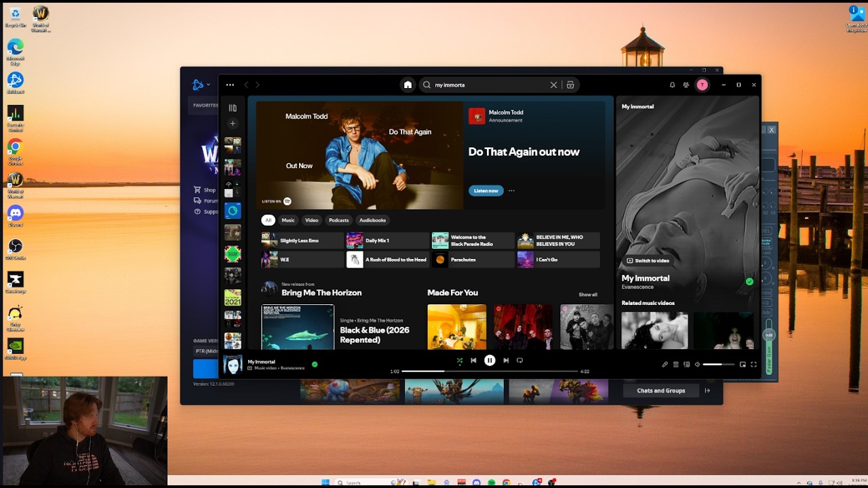Skip to next track
The image size is (868, 488).
pos(506,361)
